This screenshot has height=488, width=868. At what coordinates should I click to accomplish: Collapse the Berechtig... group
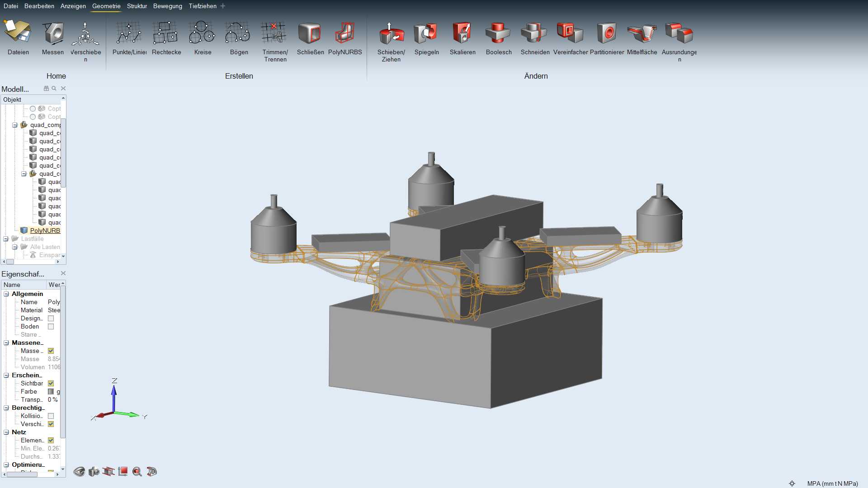(x=6, y=408)
